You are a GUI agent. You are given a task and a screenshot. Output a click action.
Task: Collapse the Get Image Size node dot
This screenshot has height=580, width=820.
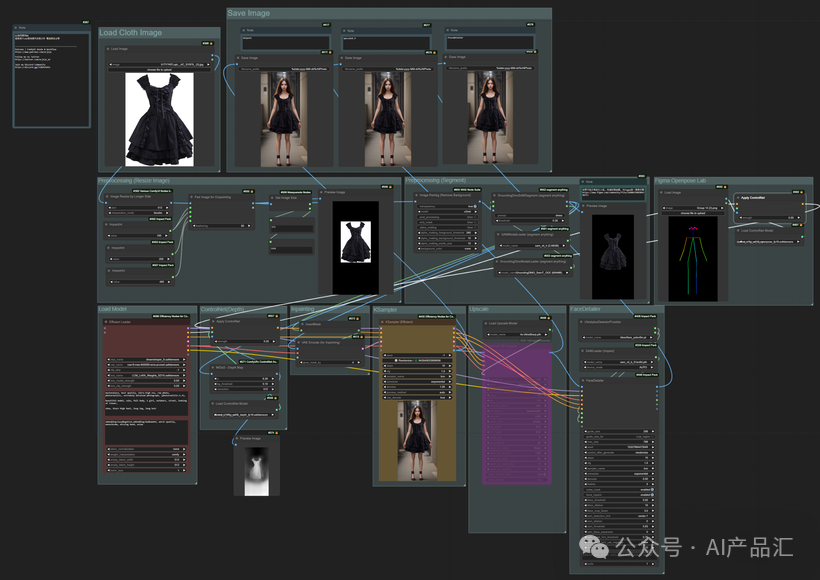click(x=272, y=198)
